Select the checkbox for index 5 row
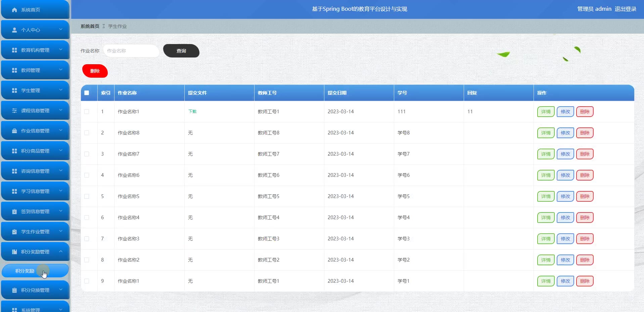This screenshot has width=644, height=312. click(87, 196)
